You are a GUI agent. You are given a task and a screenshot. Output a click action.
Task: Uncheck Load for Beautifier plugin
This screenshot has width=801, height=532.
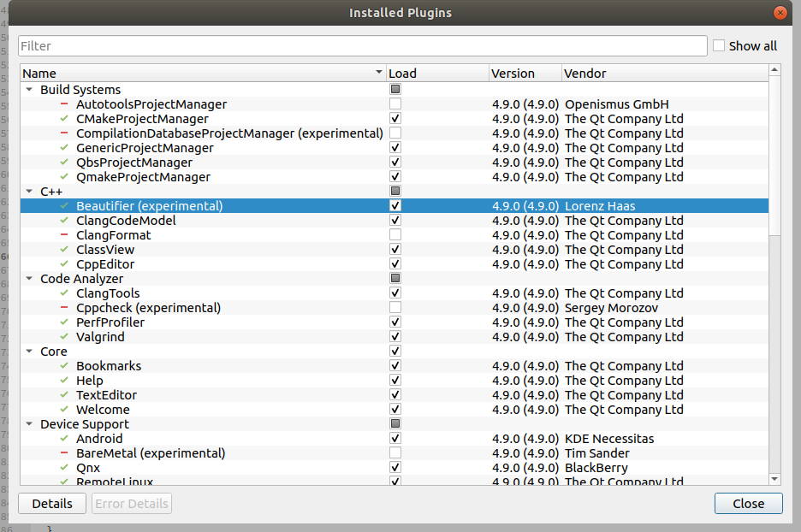395,205
